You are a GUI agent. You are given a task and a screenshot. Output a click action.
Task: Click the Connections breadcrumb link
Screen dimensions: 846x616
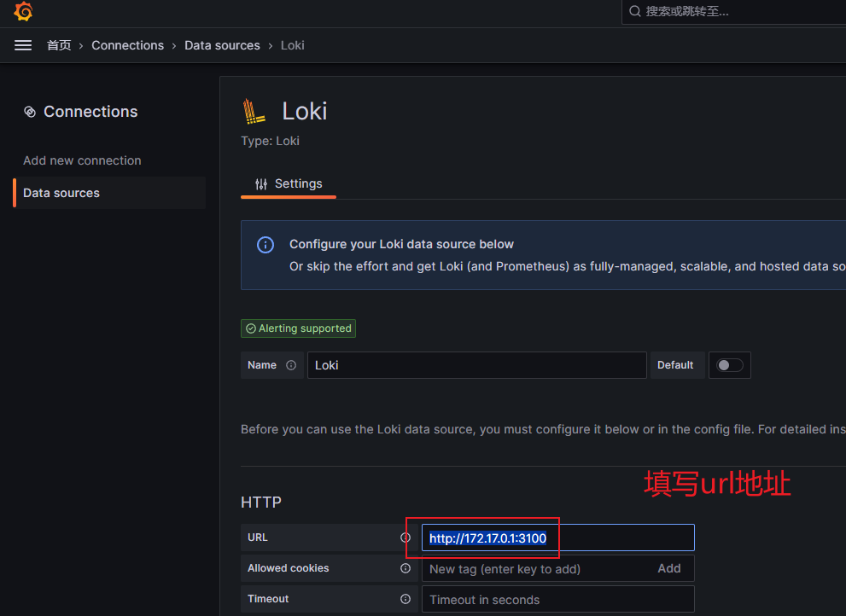click(127, 45)
